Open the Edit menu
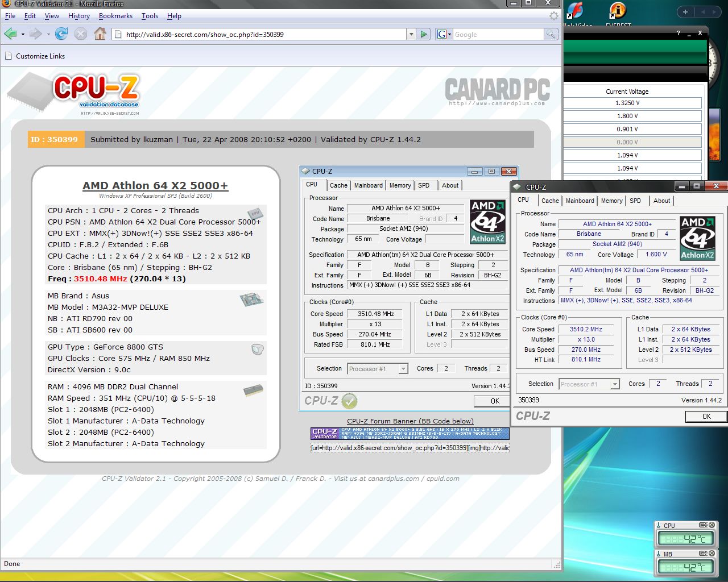The image size is (728, 582). coord(30,16)
